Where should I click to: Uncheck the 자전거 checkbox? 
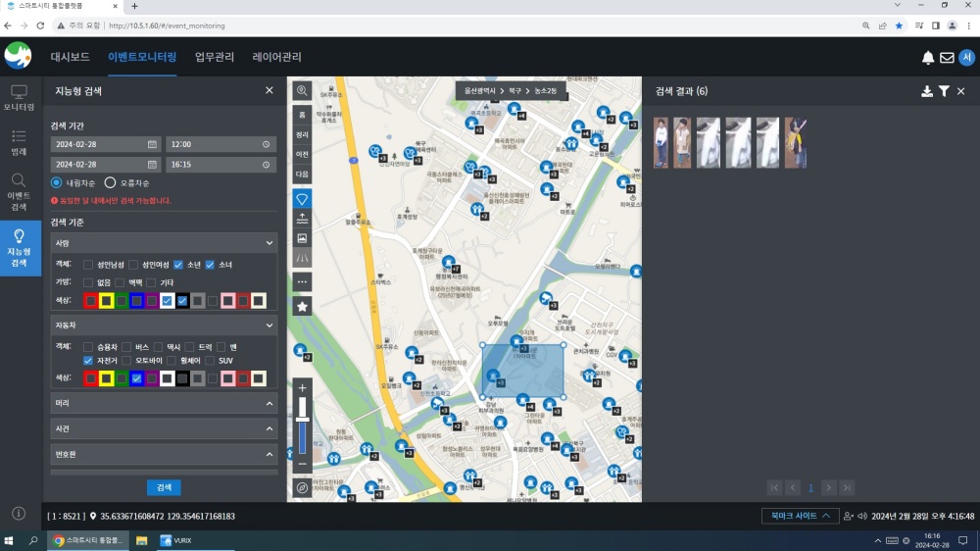(x=88, y=360)
